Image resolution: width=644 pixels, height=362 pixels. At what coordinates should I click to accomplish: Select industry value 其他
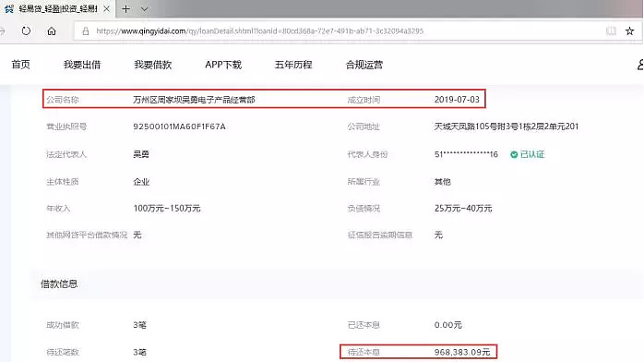442,182
